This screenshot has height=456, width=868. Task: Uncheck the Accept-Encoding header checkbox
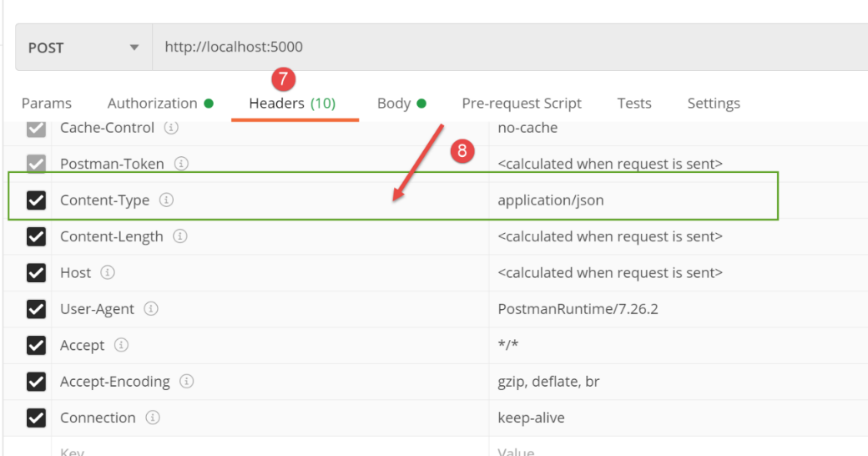tap(36, 382)
